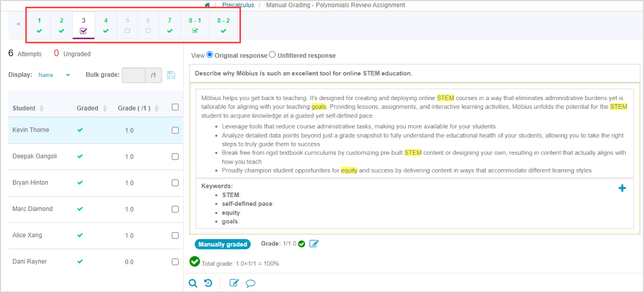The image size is (644, 293).
Task: Switch to question 7 tab
Action: pos(169,25)
